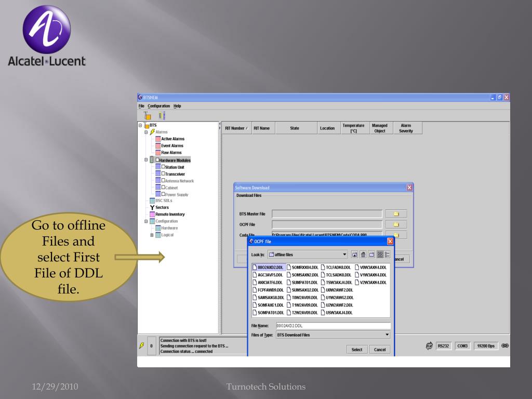Click the 19200 Bps baud rate field
Viewport: 532px width, 399px height.
pos(486,346)
